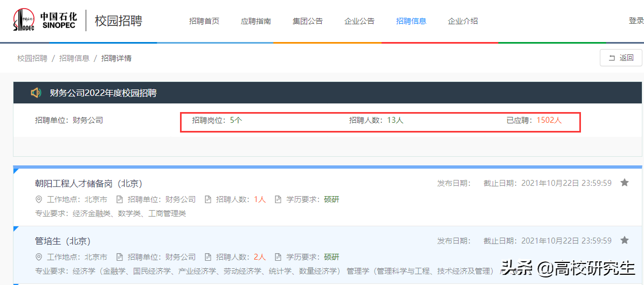644x285 pixels.
Task: Star the 朝阳工程人才储备岗 position
Action: point(624,183)
